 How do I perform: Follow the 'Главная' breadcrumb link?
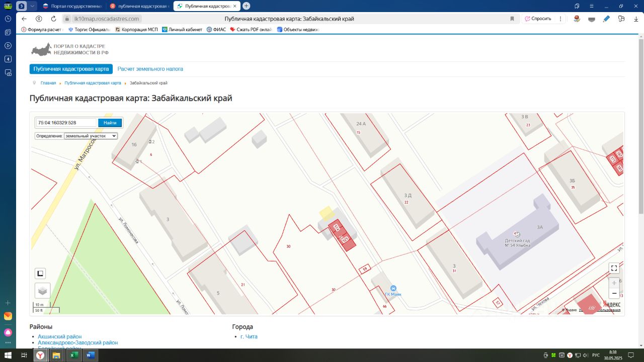click(x=48, y=83)
